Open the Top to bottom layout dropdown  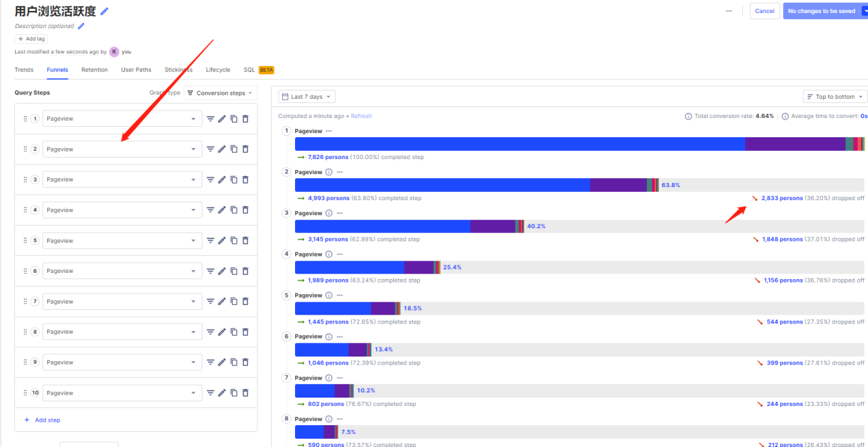(x=835, y=97)
